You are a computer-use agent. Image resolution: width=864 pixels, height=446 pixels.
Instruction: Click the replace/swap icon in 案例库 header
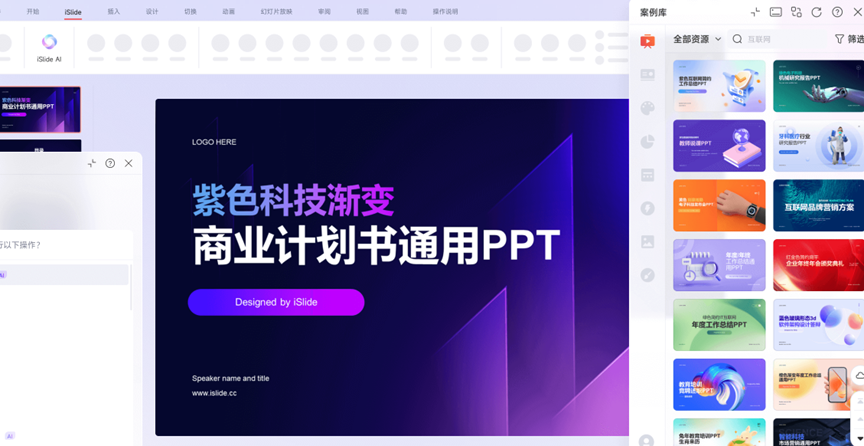(796, 12)
